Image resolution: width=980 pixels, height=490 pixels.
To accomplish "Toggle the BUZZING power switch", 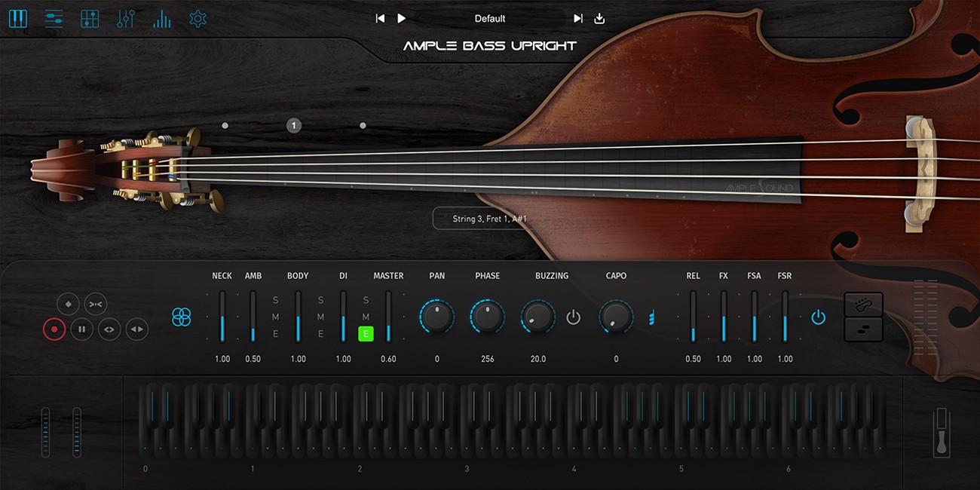I will (x=573, y=317).
